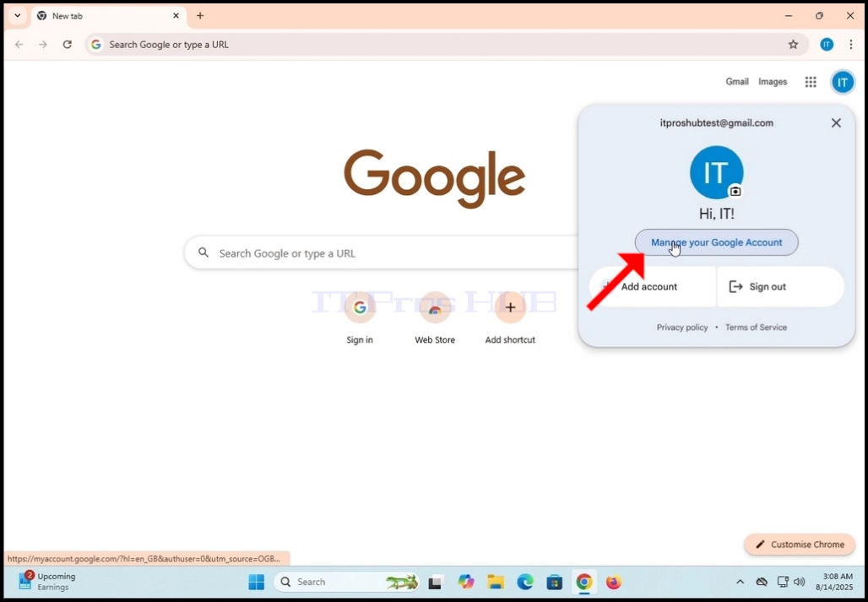This screenshot has width=868, height=602.
Task: Open Privacy policy link
Action: [x=682, y=327]
